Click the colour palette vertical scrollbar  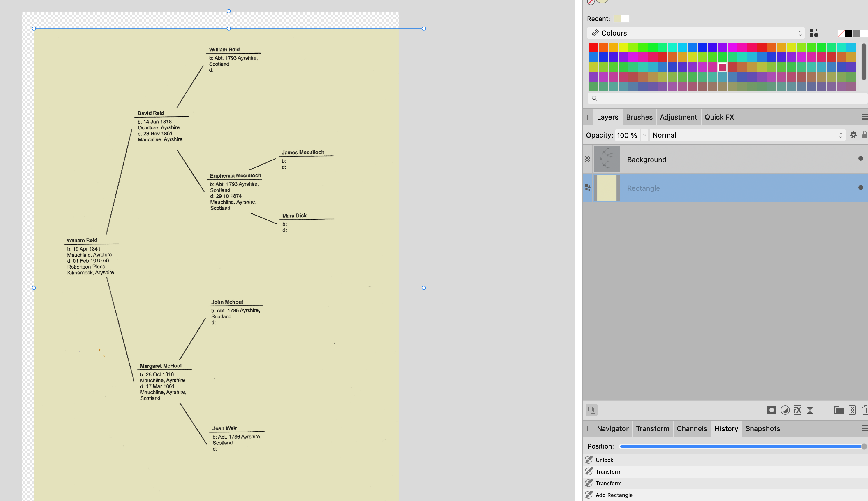tap(864, 62)
